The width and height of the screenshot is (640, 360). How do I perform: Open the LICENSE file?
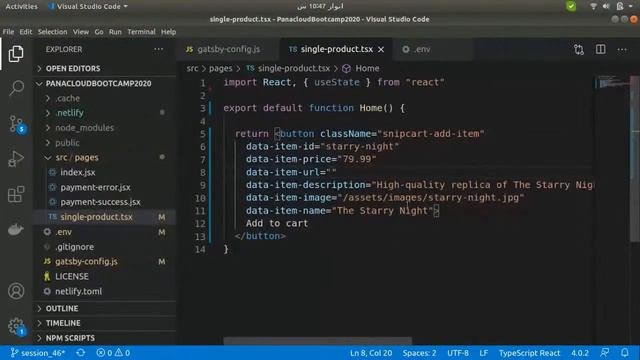104,276
